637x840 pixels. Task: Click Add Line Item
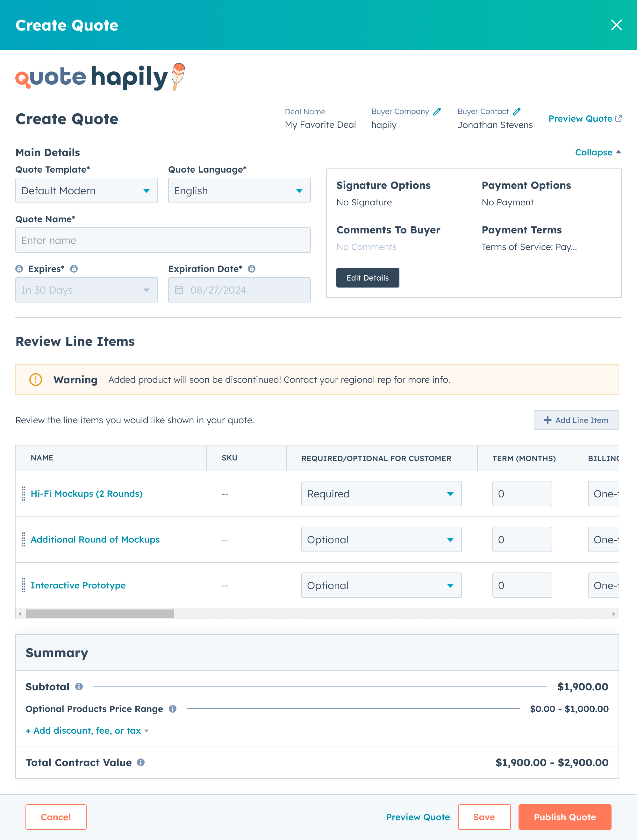pyautogui.click(x=576, y=420)
